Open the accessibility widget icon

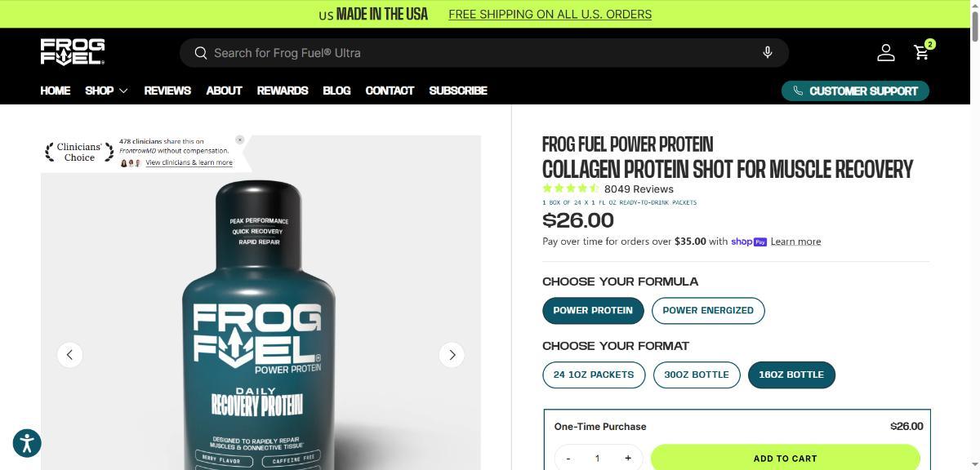coord(27,443)
